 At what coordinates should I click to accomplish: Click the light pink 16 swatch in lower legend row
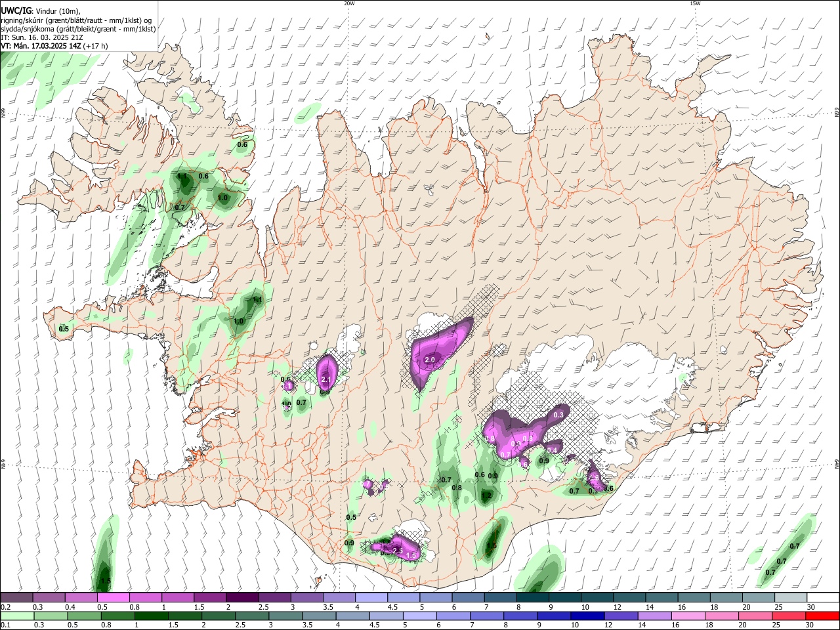(x=688, y=616)
